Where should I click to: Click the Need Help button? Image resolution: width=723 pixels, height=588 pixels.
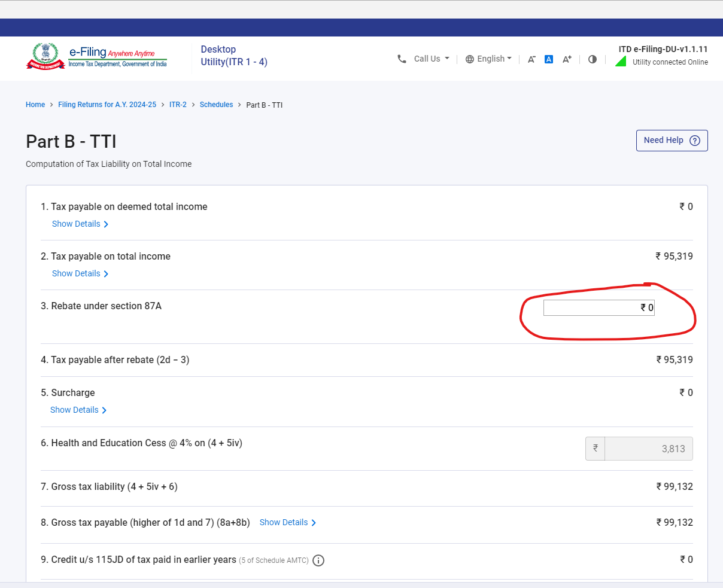[672, 141]
